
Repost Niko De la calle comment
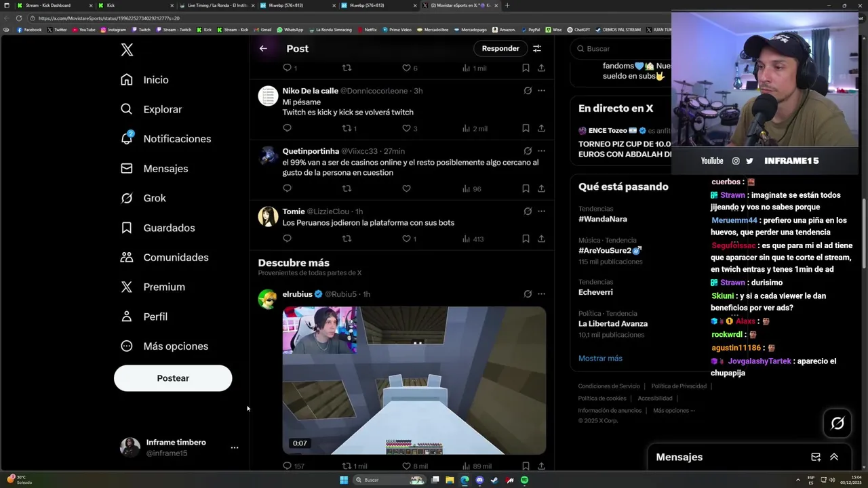point(347,128)
